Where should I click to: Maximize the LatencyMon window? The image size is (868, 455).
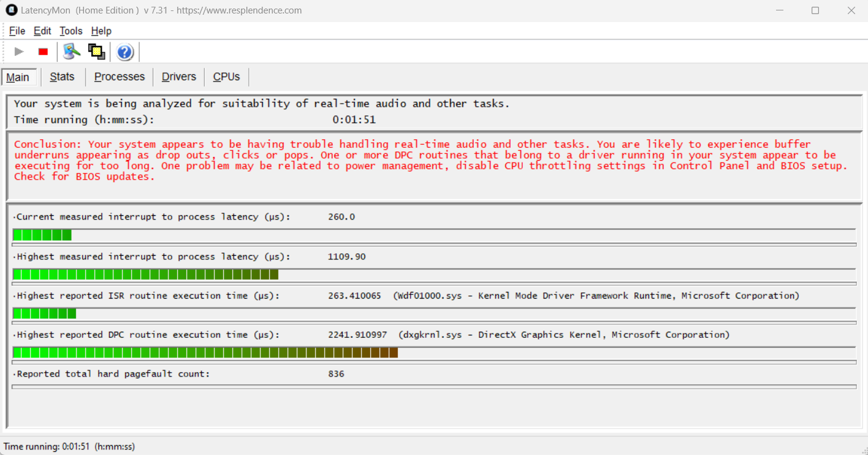coord(815,10)
